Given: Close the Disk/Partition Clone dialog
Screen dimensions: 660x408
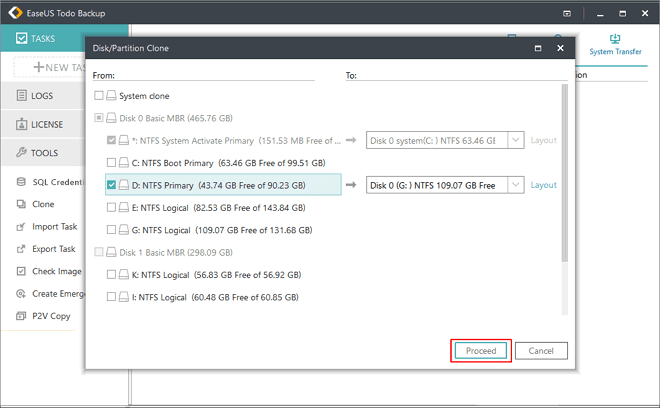Looking at the screenshot, I should [x=560, y=48].
